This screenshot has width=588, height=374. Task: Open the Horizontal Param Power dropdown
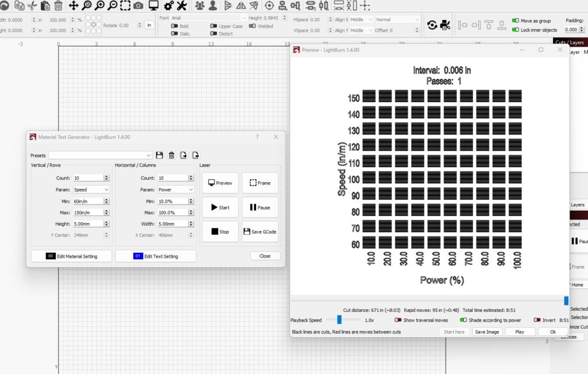click(x=176, y=190)
